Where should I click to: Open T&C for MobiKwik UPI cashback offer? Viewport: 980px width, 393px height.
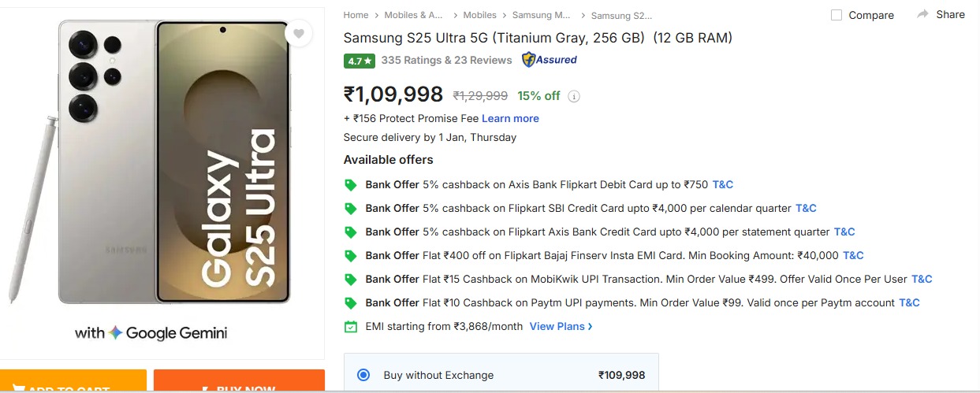(x=922, y=280)
